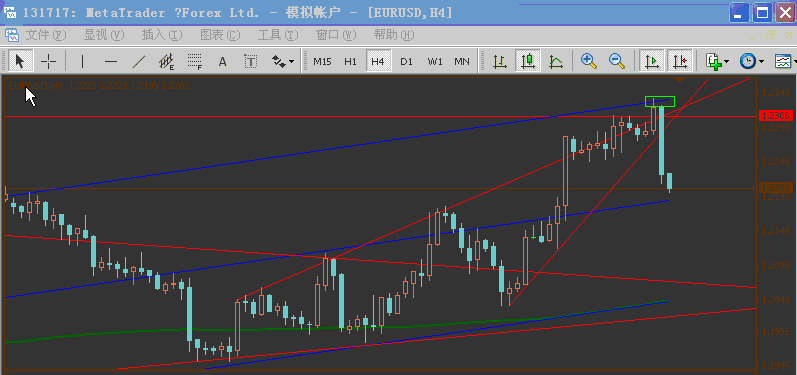Viewport: 797px width, 375px height.
Task: Select the Text label (T) tool
Action: [x=250, y=61]
